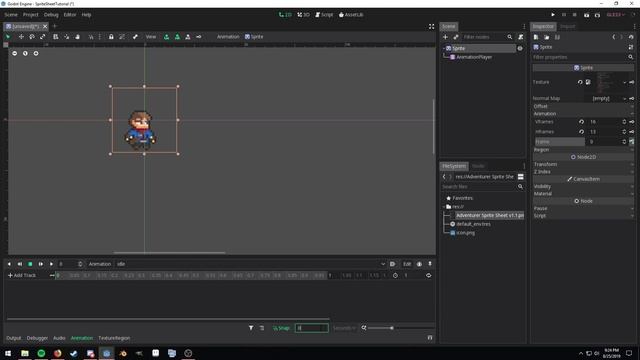
Task: Select the Pan Mode hand tool
Action: click(x=77, y=37)
